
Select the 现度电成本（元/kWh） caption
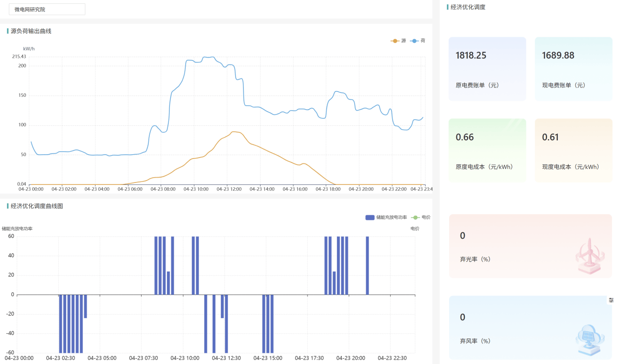tap(571, 167)
